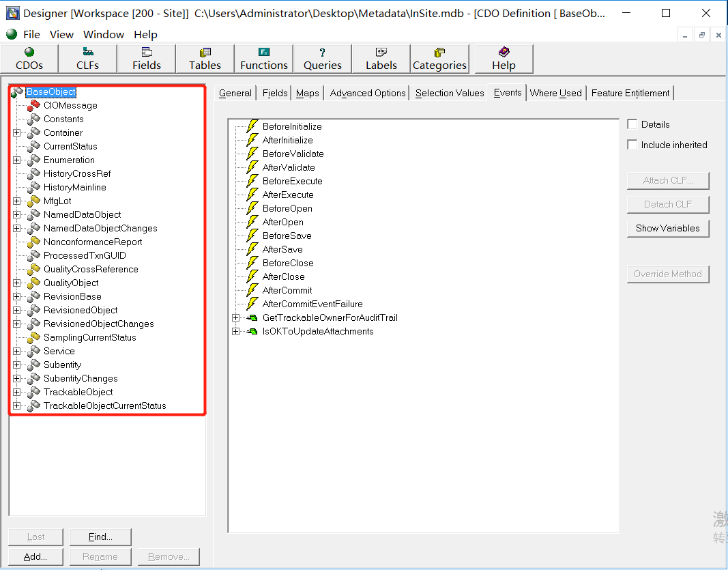This screenshot has height=570, width=728.
Task: Open the CDOs toolbar section
Action: point(29,59)
